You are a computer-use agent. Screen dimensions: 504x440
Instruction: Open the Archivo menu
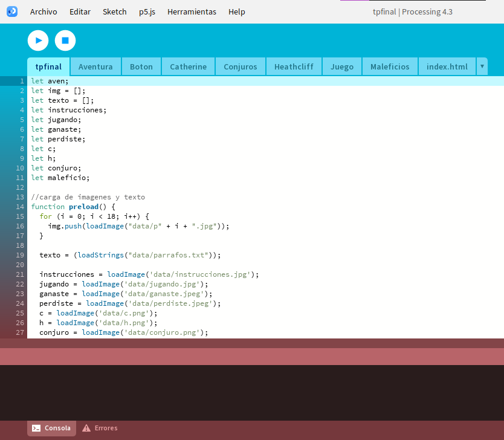click(44, 12)
